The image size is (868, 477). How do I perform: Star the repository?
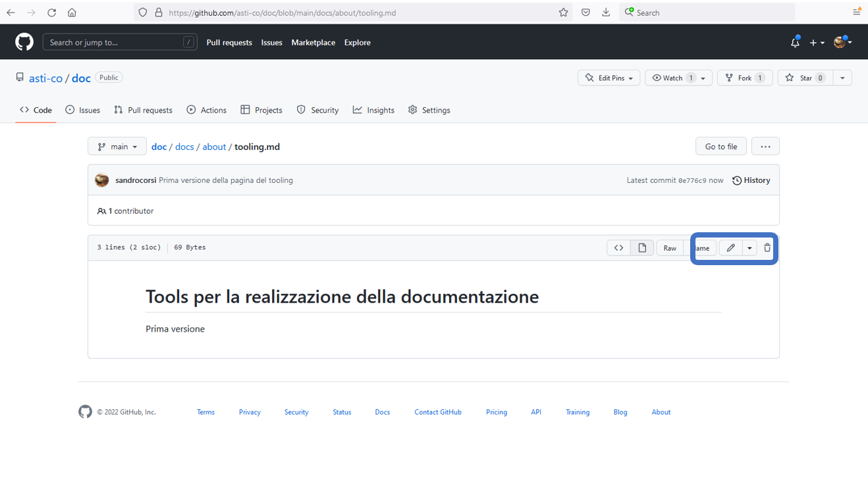[805, 78]
